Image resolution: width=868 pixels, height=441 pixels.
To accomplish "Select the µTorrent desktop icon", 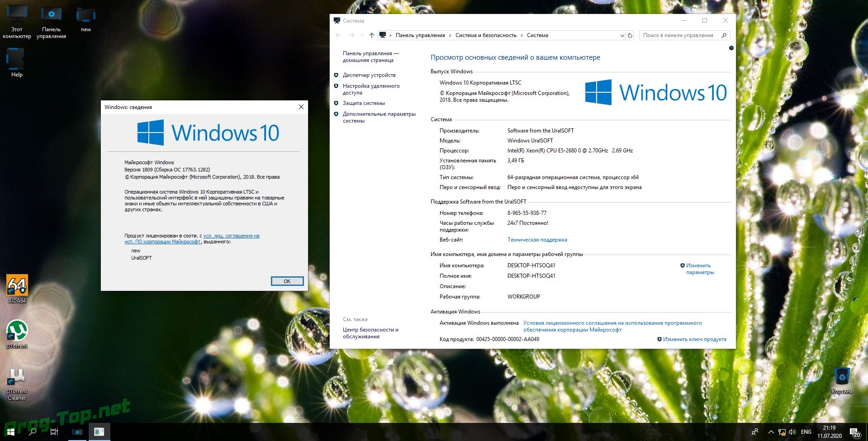I will click(x=17, y=334).
